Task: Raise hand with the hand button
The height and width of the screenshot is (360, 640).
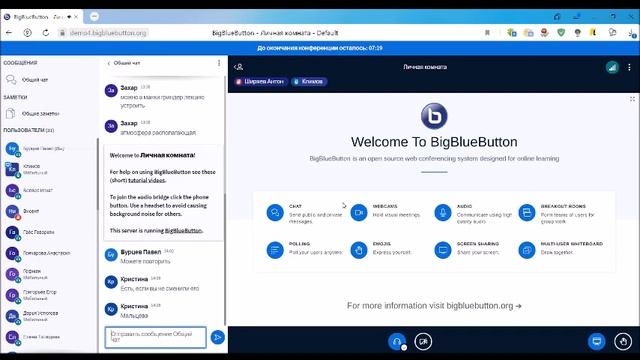Action: tap(623, 341)
